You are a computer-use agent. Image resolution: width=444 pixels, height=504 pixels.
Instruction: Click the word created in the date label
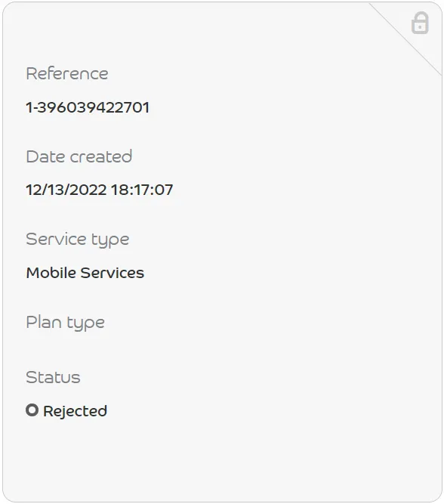[101, 156]
